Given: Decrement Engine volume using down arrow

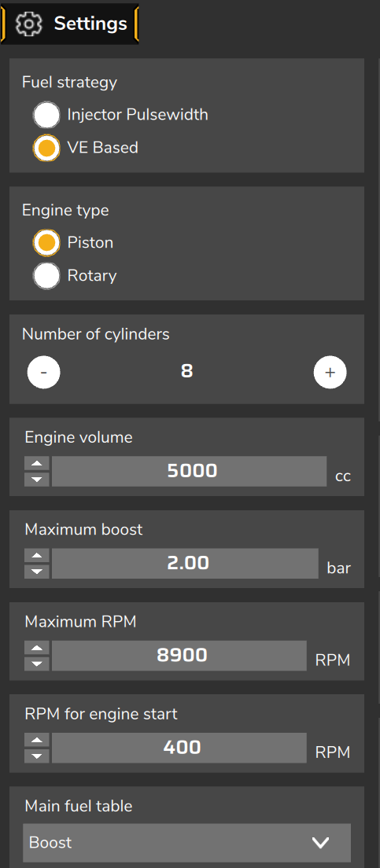Looking at the screenshot, I should tap(37, 480).
